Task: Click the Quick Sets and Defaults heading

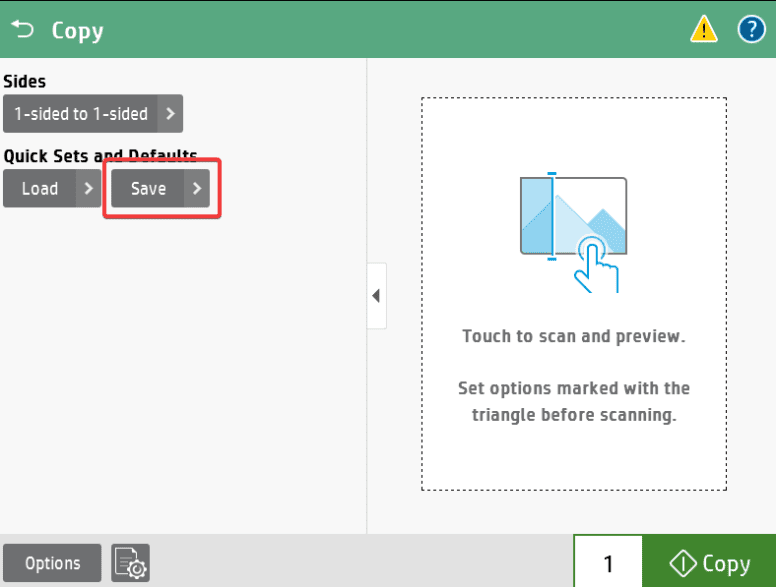Action: pyautogui.click(x=100, y=156)
